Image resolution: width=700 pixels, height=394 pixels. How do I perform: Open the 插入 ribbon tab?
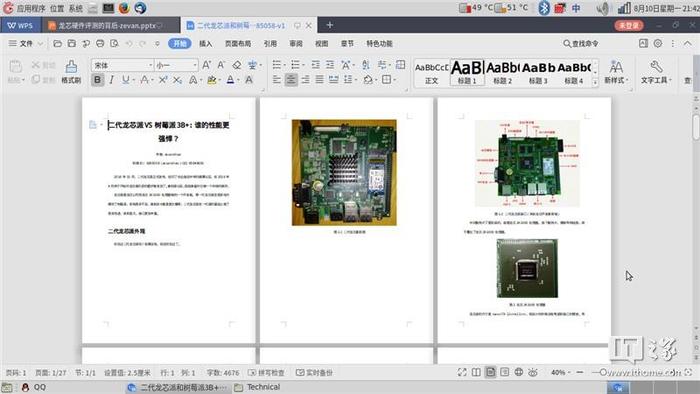click(x=205, y=43)
